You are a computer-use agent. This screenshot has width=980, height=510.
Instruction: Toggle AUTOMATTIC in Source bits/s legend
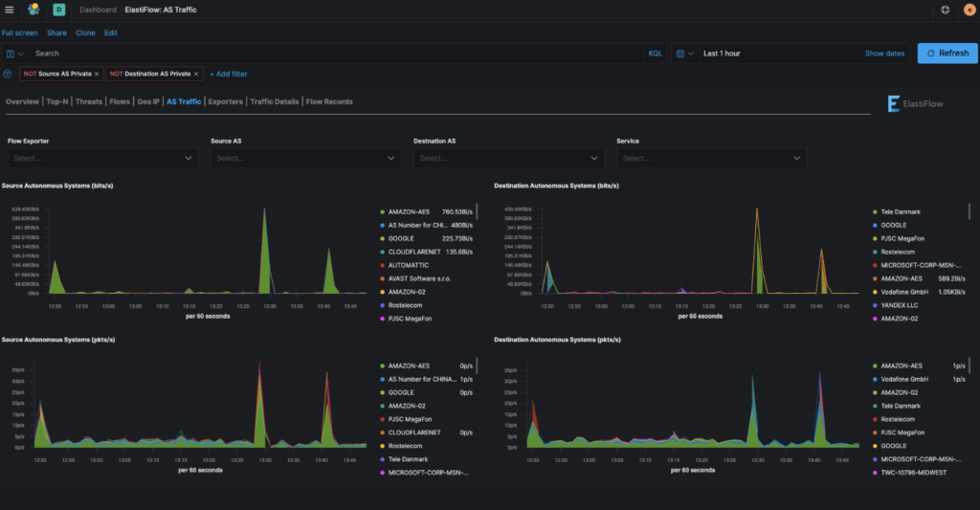[x=408, y=266]
